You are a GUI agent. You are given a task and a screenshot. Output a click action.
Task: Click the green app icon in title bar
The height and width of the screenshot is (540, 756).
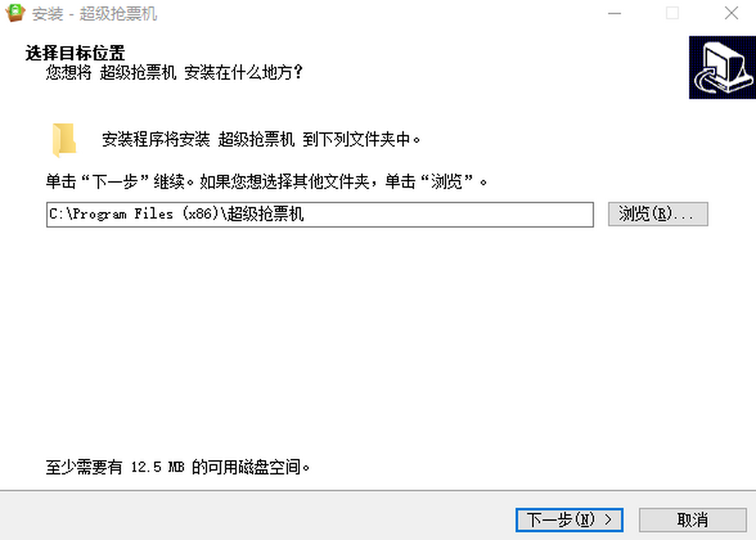click(14, 13)
